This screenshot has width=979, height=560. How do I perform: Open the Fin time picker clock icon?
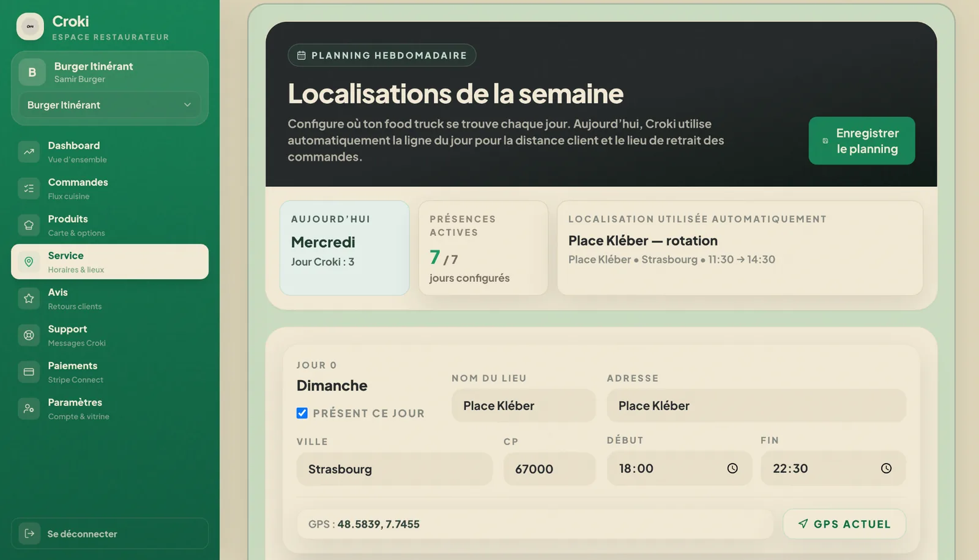tap(886, 468)
